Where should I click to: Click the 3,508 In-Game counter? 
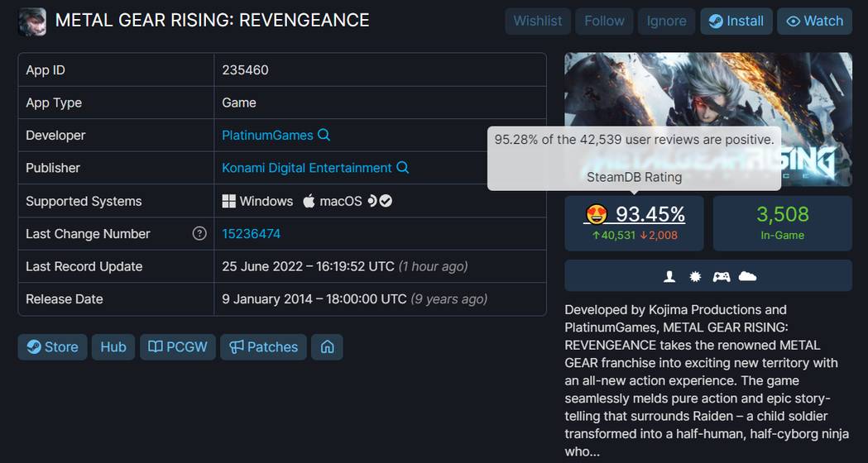[783, 223]
